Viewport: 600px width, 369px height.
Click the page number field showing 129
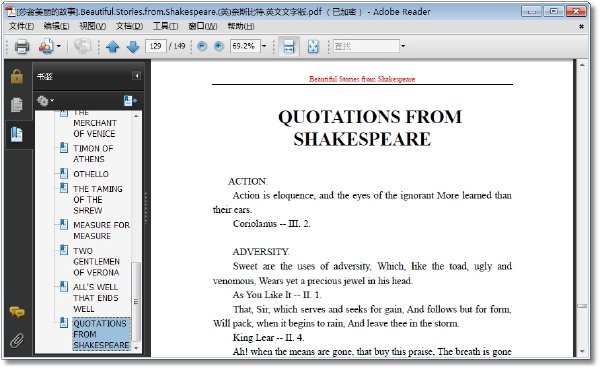(x=156, y=46)
